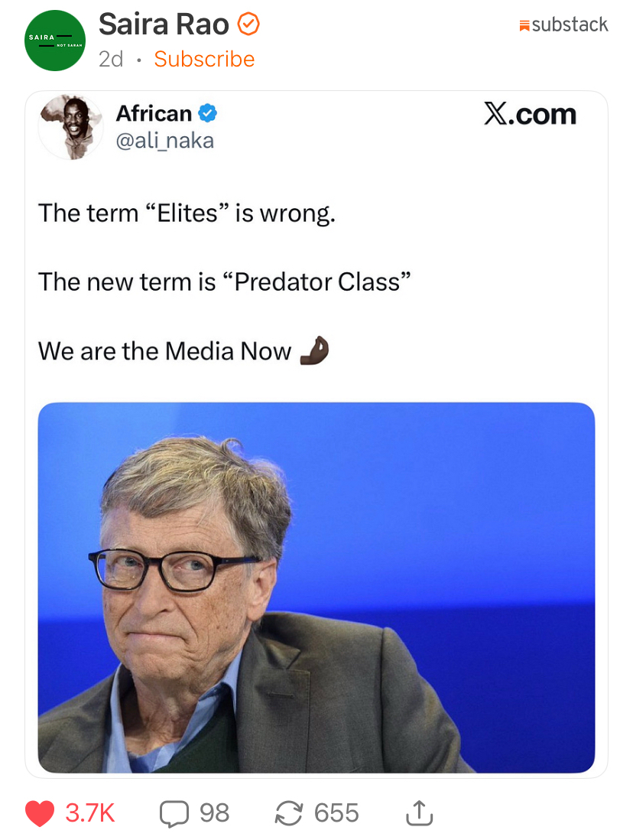The image size is (633, 840).
Task: Open comments with the speech bubble icon
Action: coord(174,813)
